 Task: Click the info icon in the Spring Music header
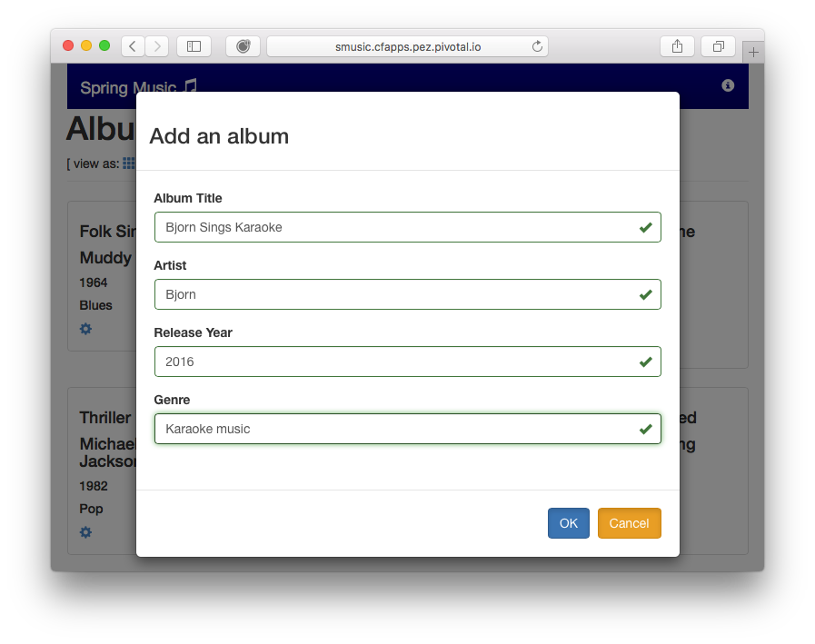[728, 85]
